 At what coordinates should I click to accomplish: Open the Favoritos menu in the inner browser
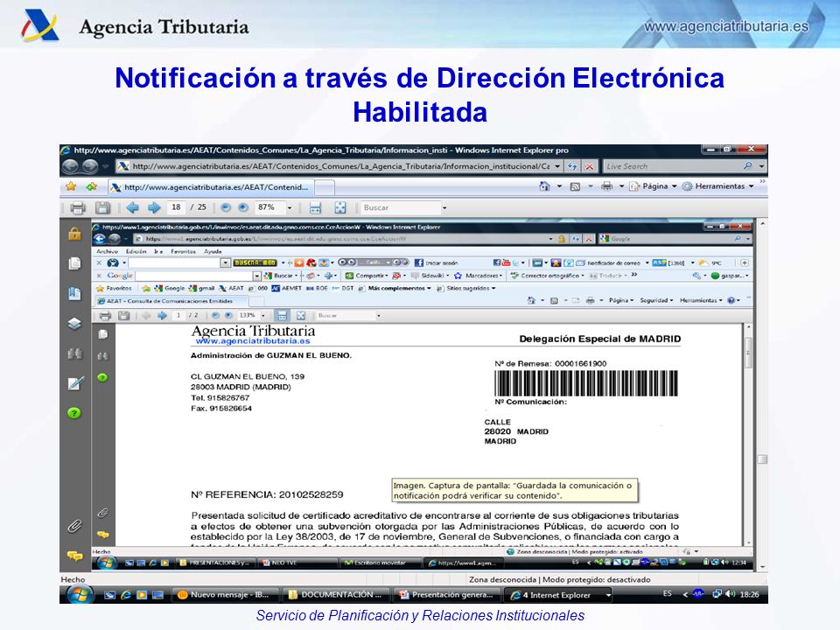[x=183, y=251]
